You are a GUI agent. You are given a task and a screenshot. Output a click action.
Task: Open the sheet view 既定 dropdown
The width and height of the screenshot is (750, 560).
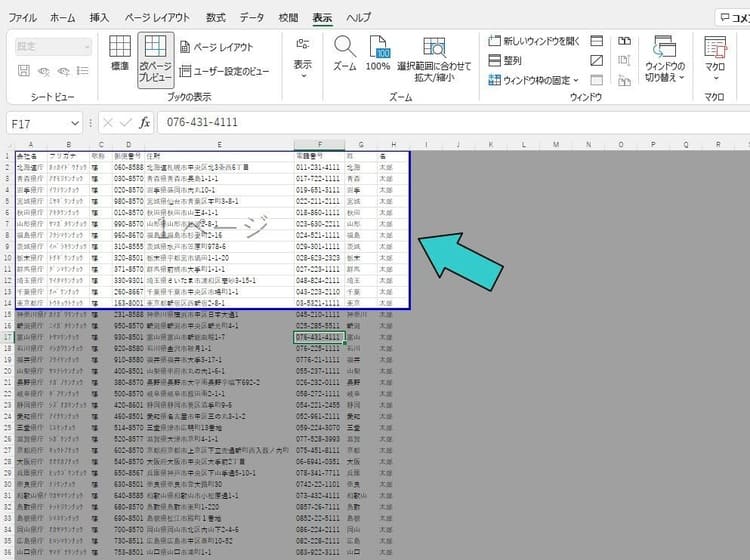[53, 46]
